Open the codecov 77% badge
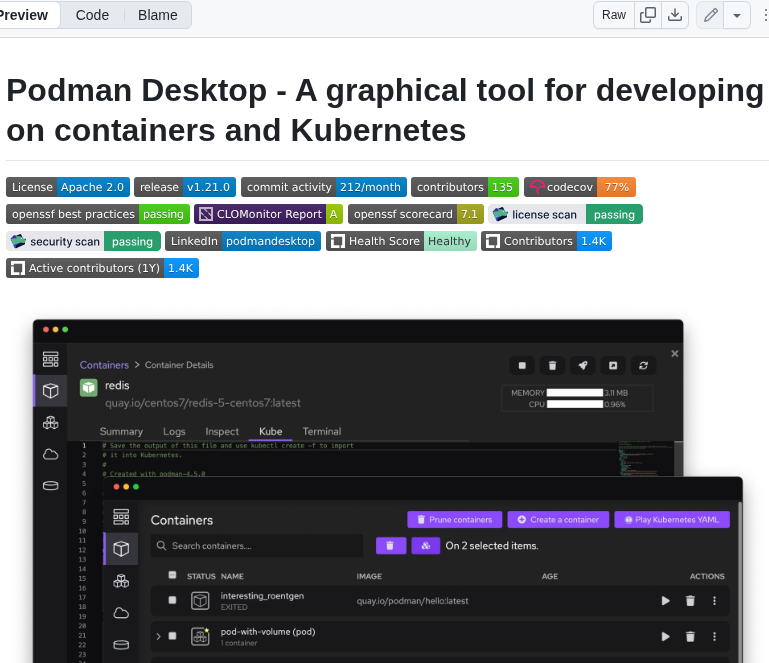The image size is (769, 663). 580,187
